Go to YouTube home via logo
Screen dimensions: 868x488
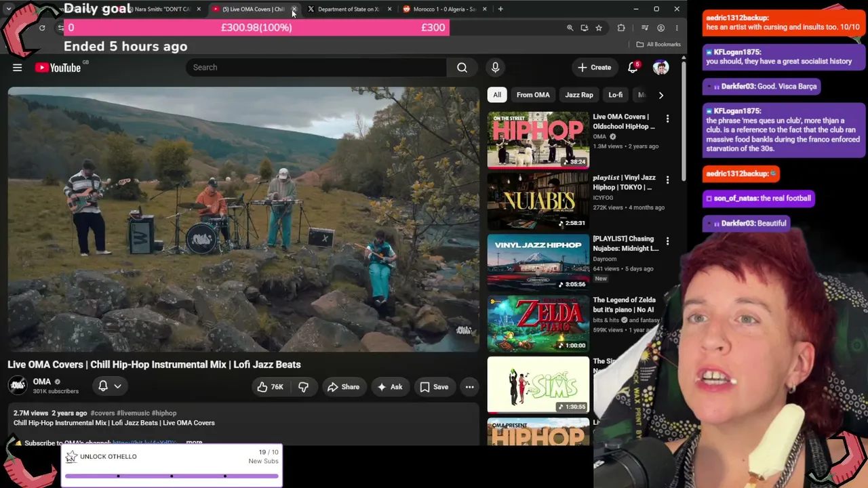[x=58, y=67]
